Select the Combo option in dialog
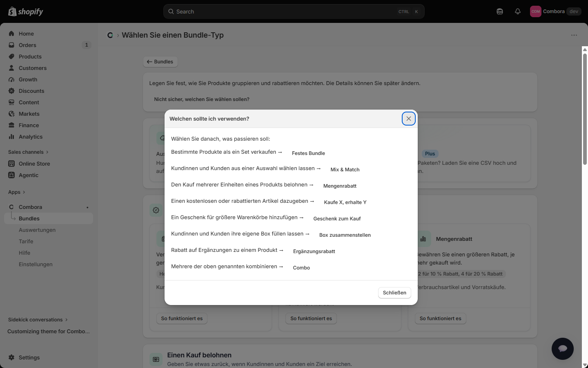This screenshot has width=588, height=368. (x=301, y=268)
